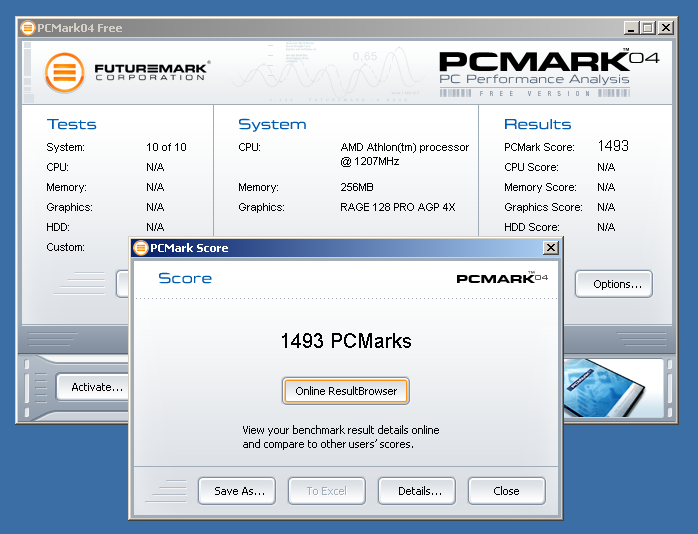This screenshot has width=698, height=534.
Task: Click the 'Score' heading in dialog
Action: (x=185, y=278)
